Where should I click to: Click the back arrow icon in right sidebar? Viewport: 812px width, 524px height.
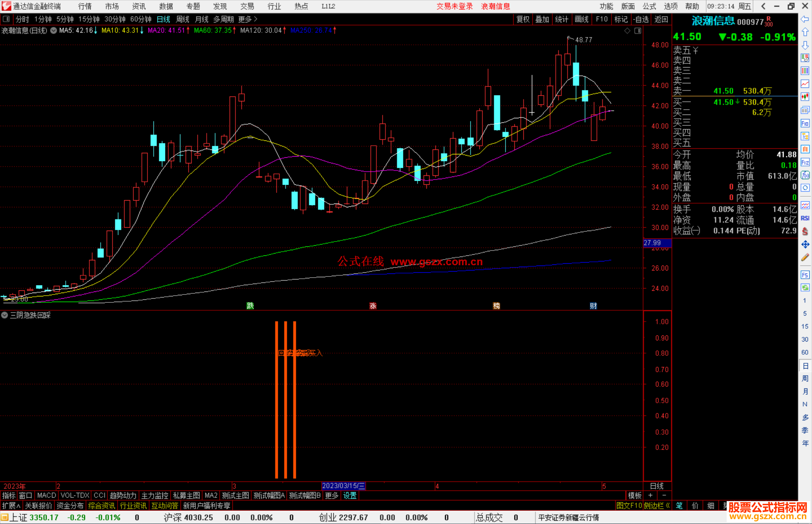pos(804,19)
